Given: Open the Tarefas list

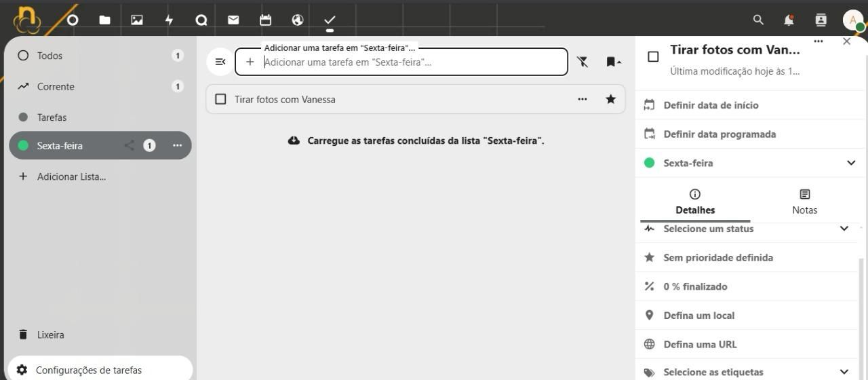Looking at the screenshot, I should [100, 117].
